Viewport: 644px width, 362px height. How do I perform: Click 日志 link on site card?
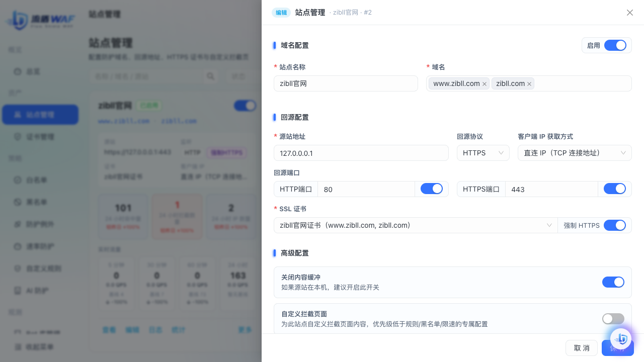point(155,330)
